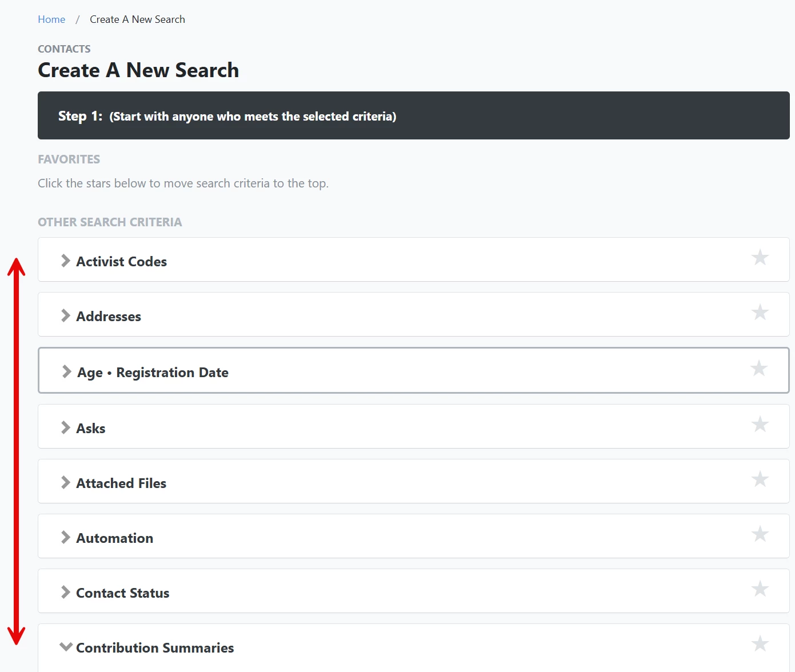
Task: Star the Contribution Summaries section
Action: [760, 643]
